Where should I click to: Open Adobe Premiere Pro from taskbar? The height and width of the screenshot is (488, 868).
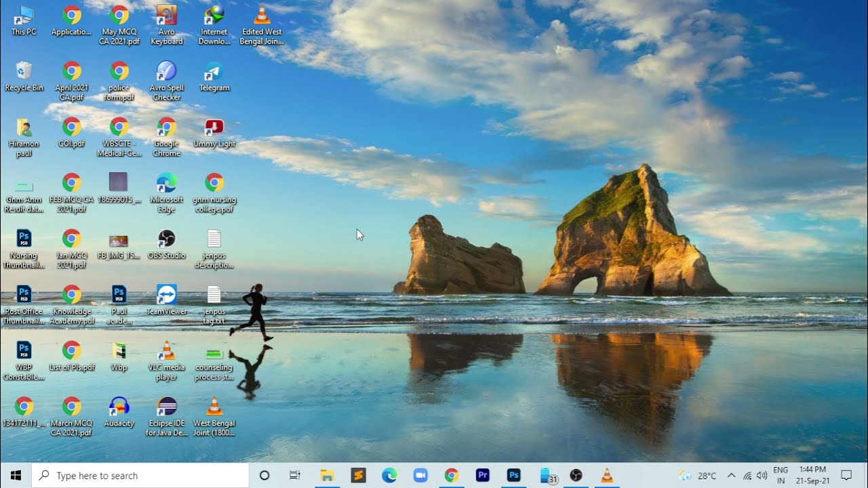pyautogui.click(x=483, y=475)
